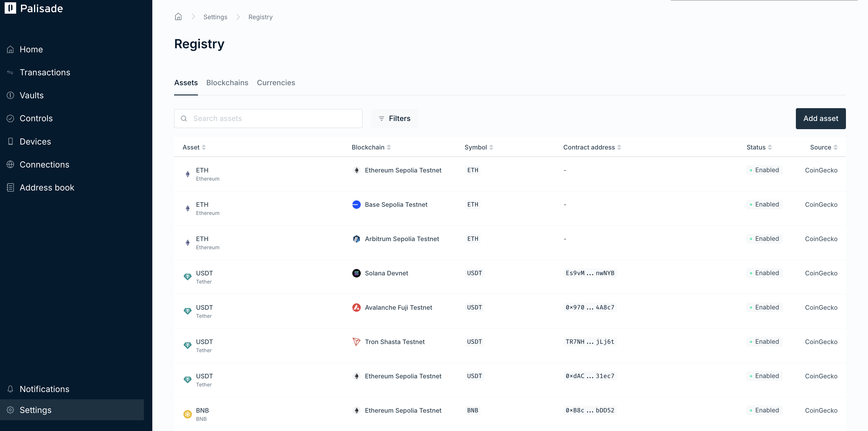Click the Notifications bell icon
868x431 pixels.
click(x=10, y=389)
